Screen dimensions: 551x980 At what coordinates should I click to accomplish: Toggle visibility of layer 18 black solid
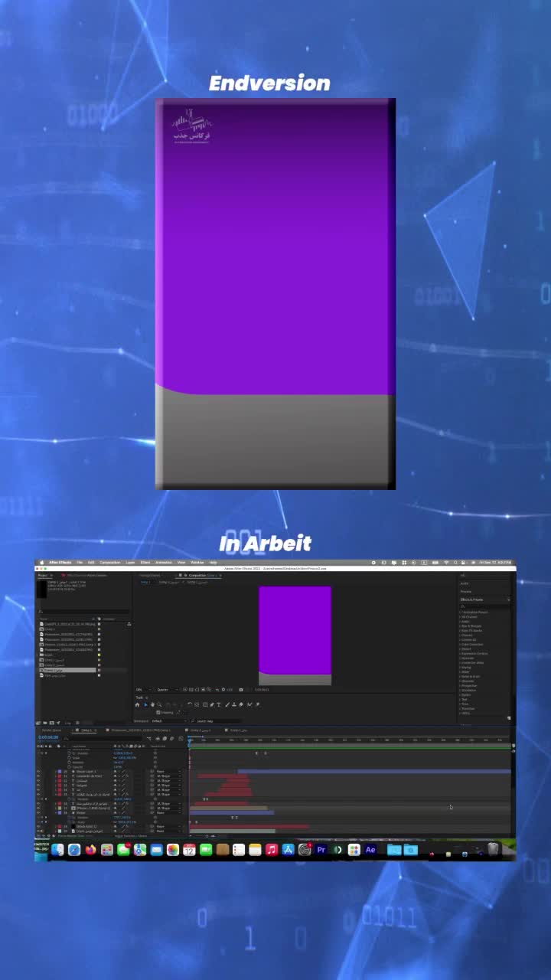[x=38, y=826]
